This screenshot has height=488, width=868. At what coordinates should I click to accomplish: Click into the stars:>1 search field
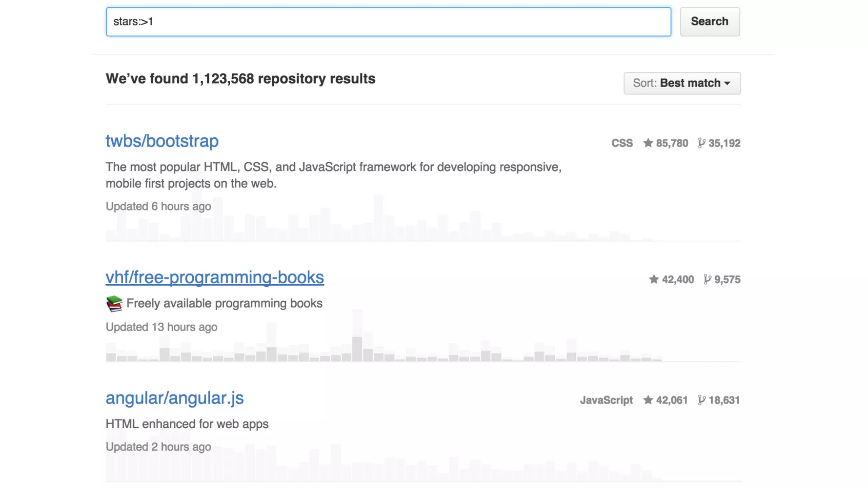[388, 22]
